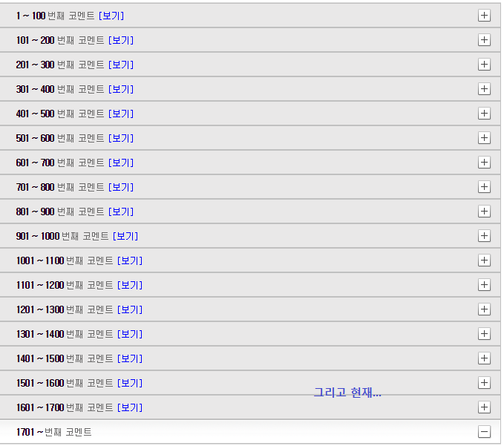The image size is (504, 446).
Task: Expand the 1501 ~ 1600 comments plus icon
Action: point(484,383)
